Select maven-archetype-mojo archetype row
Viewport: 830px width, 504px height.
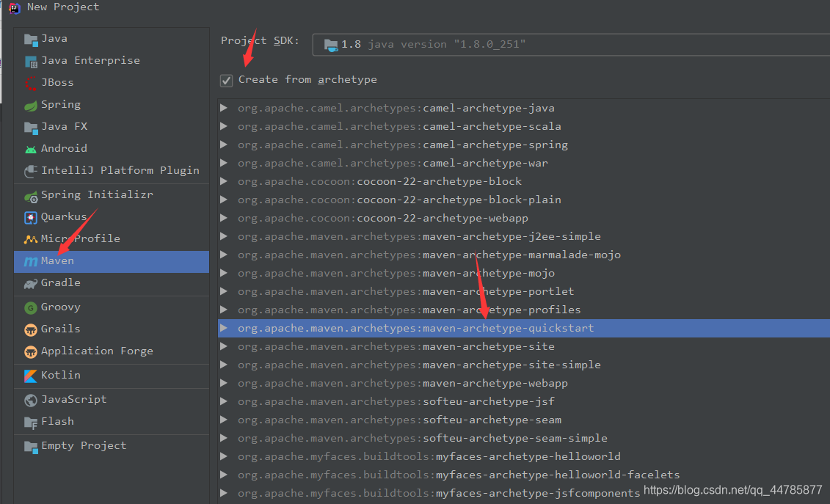tap(524, 273)
